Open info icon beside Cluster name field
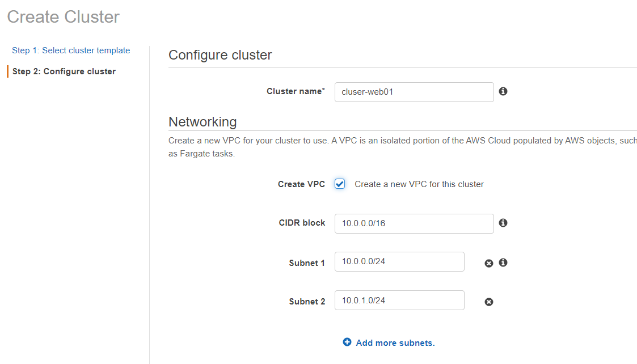The image size is (637, 364). (x=503, y=91)
